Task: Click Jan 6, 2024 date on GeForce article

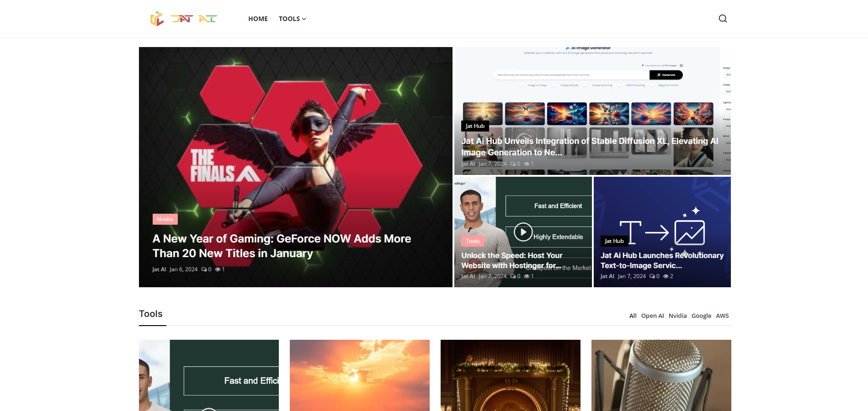Action: point(183,269)
